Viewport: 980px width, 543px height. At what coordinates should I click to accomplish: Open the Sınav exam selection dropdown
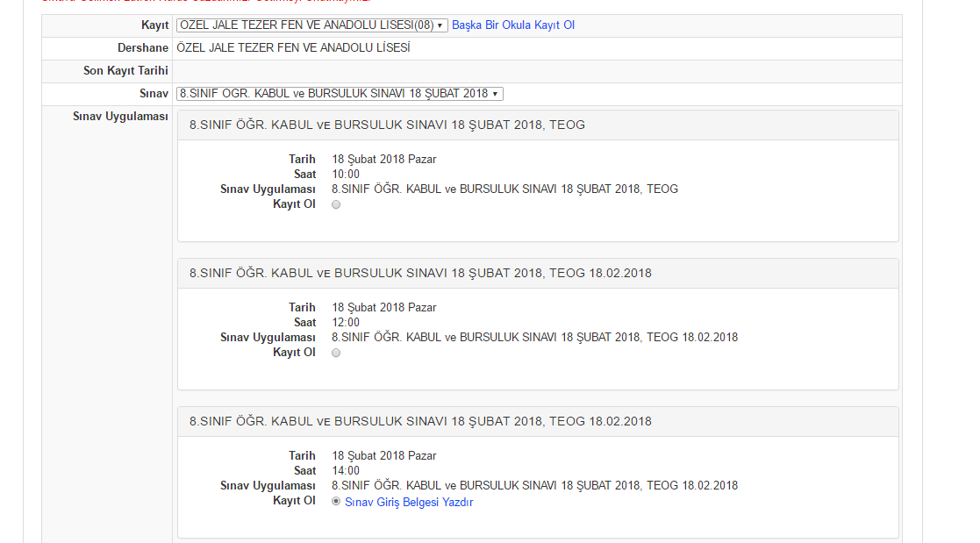[x=340, y=94]
